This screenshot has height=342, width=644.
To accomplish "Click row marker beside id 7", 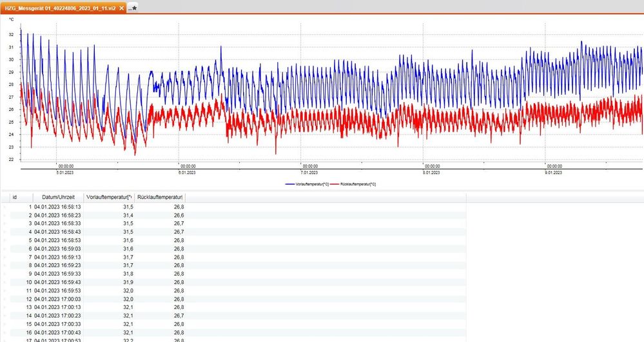I will [x=4, y=257].
